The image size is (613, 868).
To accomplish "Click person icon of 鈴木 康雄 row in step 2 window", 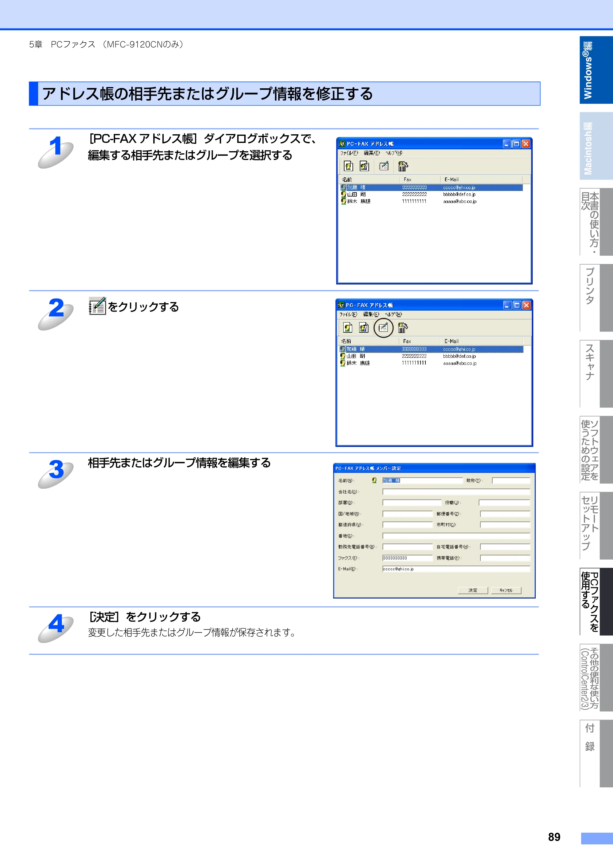I will [x=343, y=363].
